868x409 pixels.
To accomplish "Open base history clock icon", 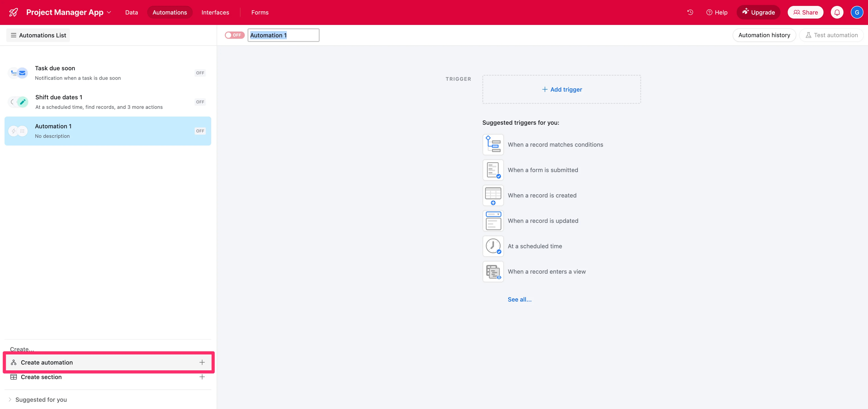I will pos(690,12).
